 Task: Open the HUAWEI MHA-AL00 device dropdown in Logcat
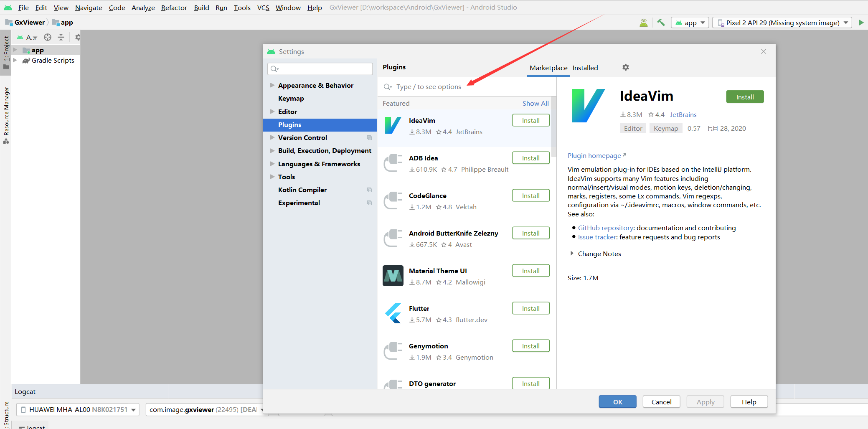(78, 409)
